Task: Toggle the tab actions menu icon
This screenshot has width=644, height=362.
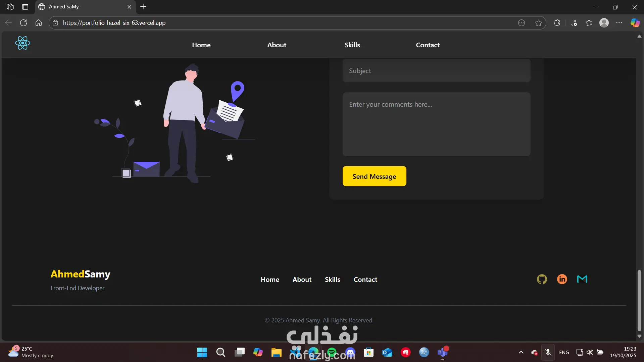Action: pyautogui.click(x=25, y=7)
